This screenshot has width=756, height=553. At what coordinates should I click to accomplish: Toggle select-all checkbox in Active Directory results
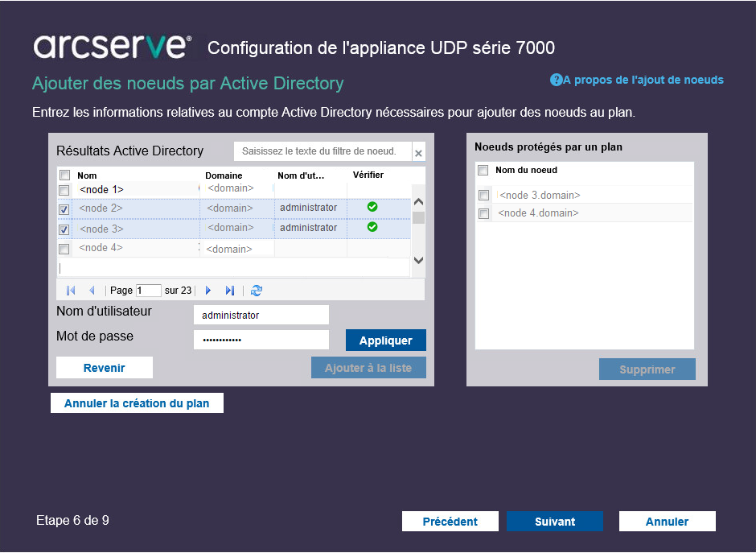[x=64, y=175]
